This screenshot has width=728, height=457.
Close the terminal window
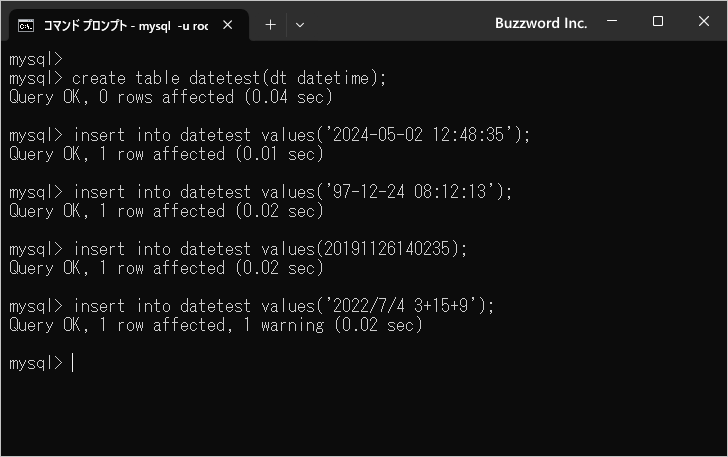pyautogui.click(x=703, y=21)
